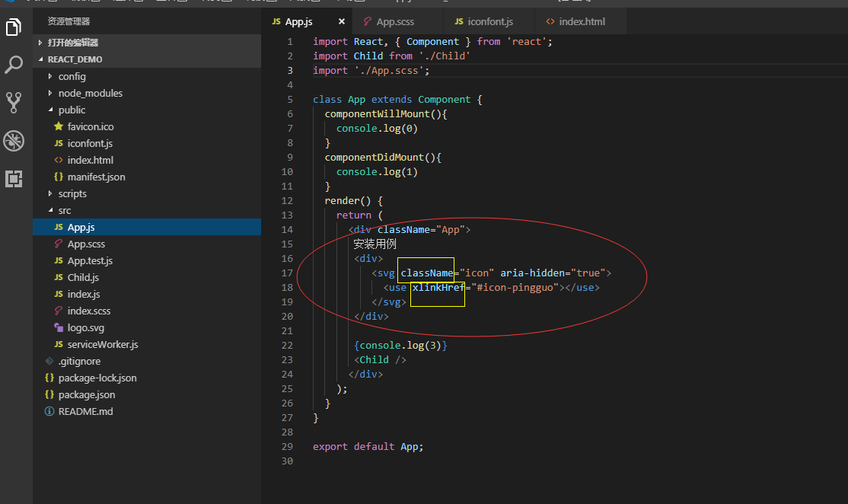Click the 资源管理器 panel title
This screenshot has height=504, width=848.
(69, 21)
